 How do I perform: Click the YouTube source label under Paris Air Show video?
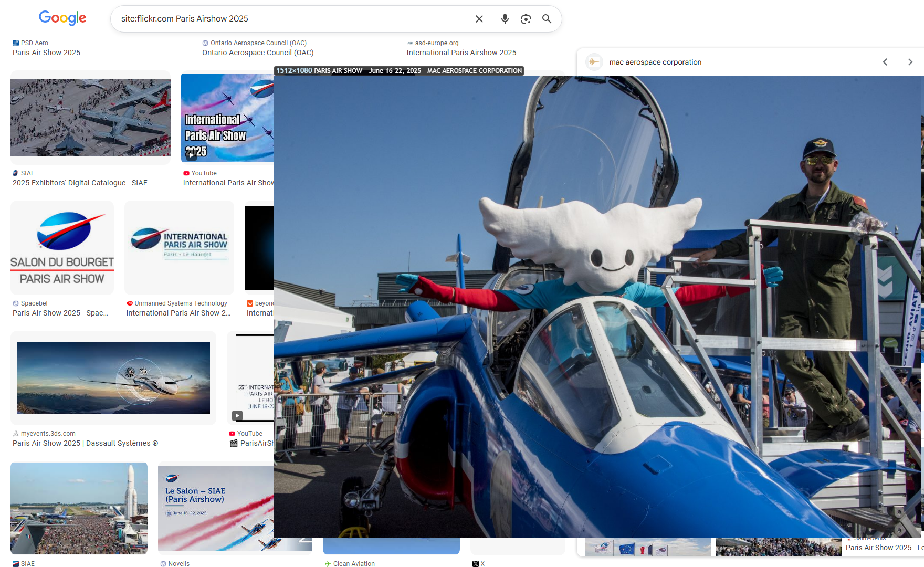[x=204, y=173]
